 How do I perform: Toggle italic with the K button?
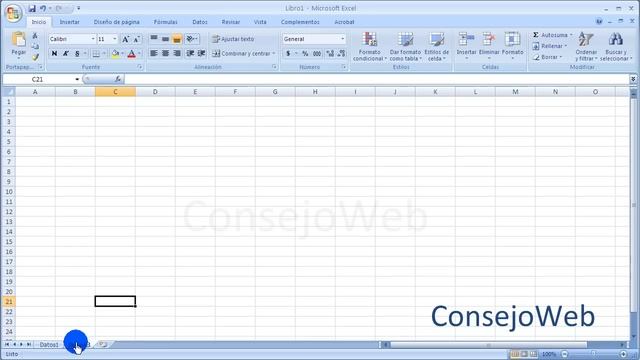(x=66, y=53)
